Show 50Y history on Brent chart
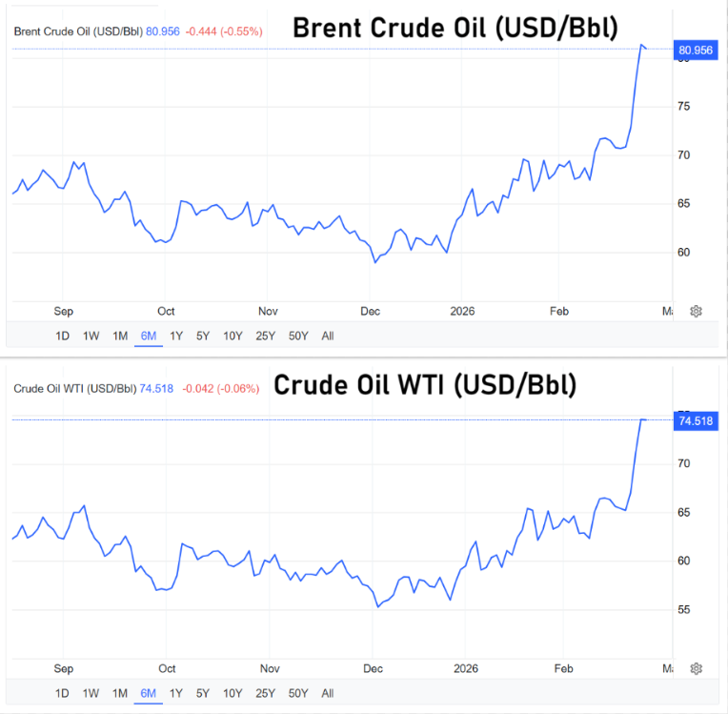This screenshot has height=714, width=728. point(298,336)
